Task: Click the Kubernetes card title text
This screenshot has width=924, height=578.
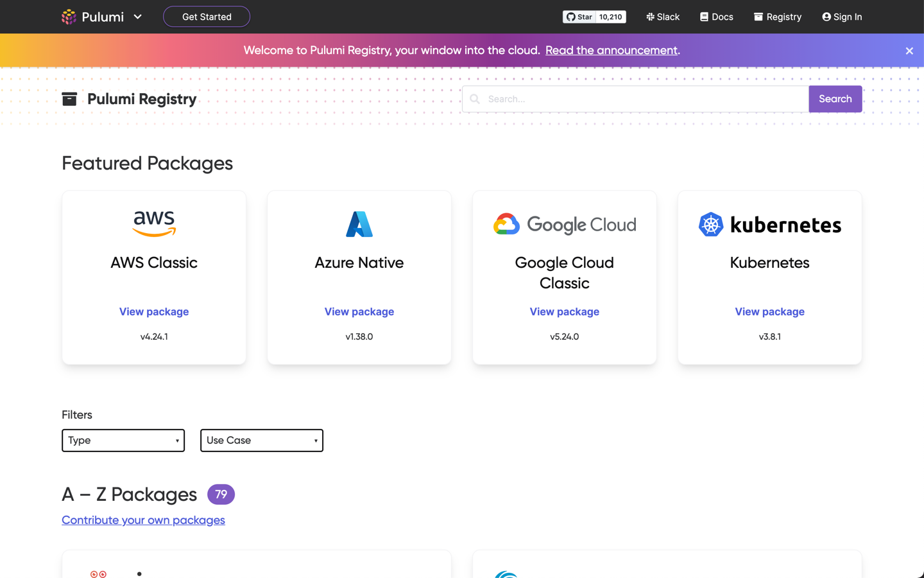Action: (770, 263)
